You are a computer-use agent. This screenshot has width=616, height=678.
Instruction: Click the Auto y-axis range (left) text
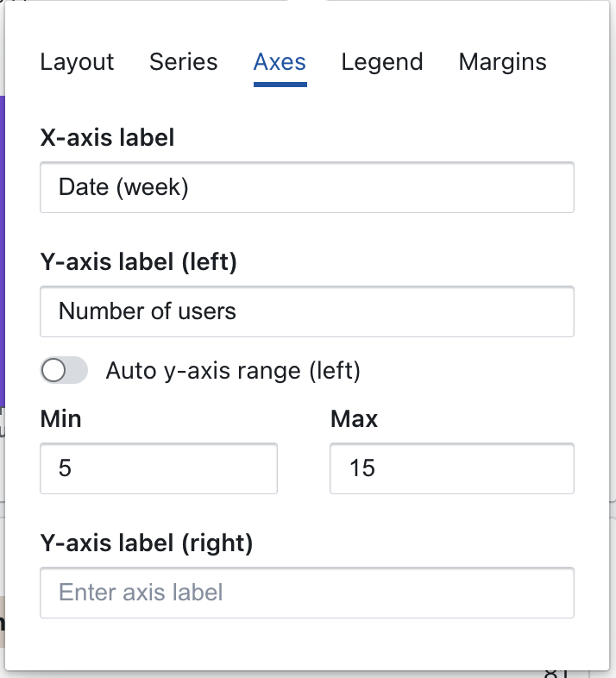point(233,371)
